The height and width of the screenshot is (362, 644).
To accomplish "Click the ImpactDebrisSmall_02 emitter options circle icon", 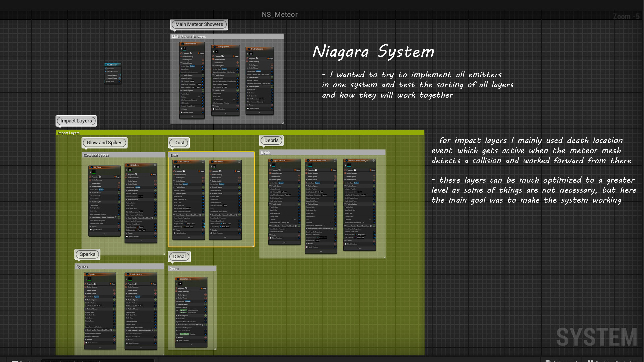I will [374, 161].
